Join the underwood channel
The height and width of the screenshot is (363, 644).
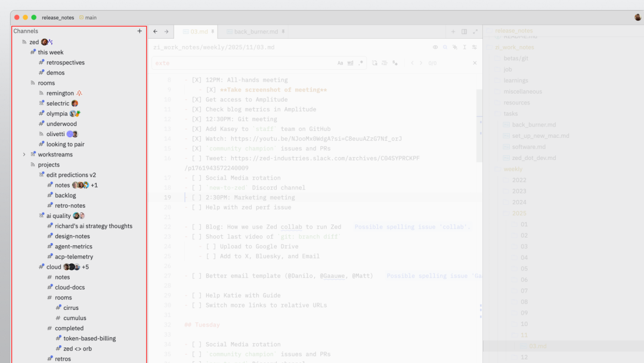coord(61,124)
